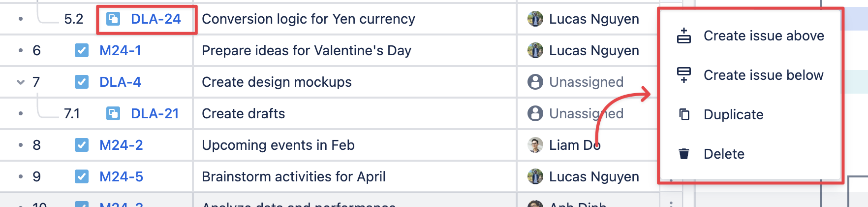Viewport: 868px width, 207px height.
Task: Choose Duplicate from the context menu
Action: pos(733,114)
